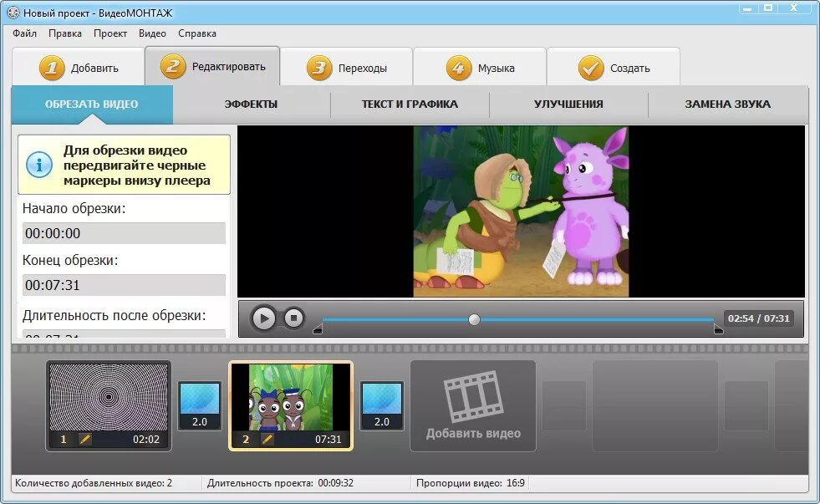The width and height of the screenshot is (820, 504).
Task: Open the transition tile after clip 1
Action: coord(200,405)
